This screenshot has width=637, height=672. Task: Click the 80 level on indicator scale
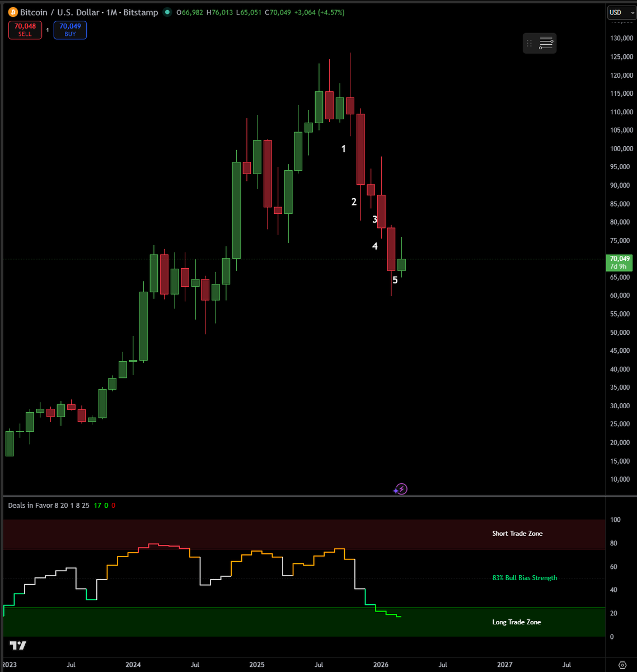pyautogui.click(x=615, y=543)
